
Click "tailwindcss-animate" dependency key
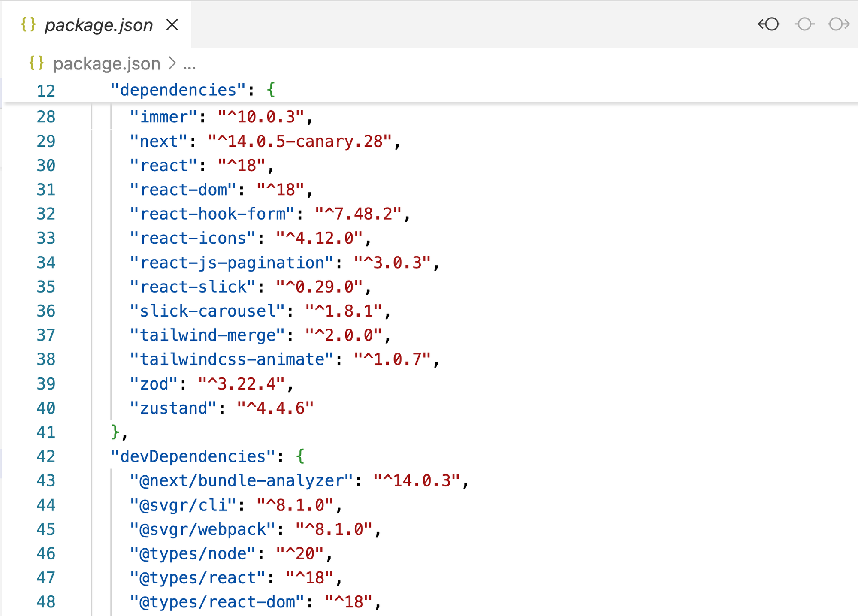click(232, 359)
